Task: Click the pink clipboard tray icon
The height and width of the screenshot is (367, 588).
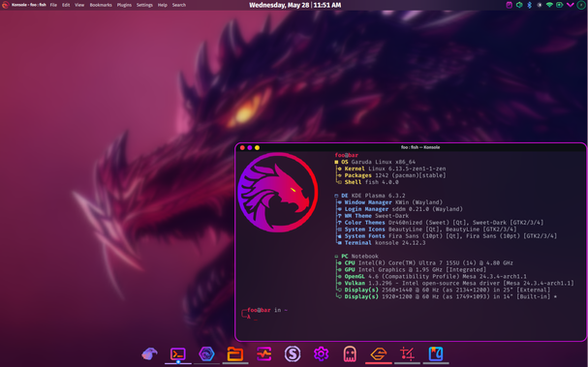Action: coord(509,5)
